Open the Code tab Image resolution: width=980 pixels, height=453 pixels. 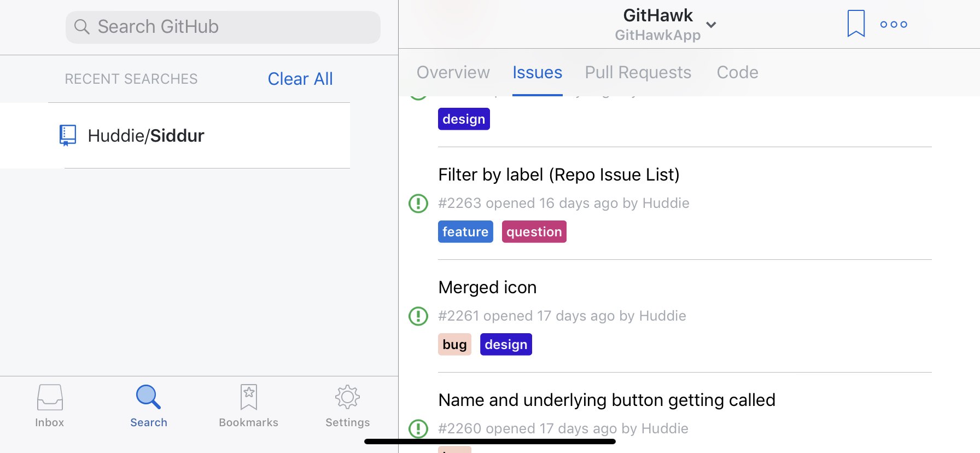[737, 72]
